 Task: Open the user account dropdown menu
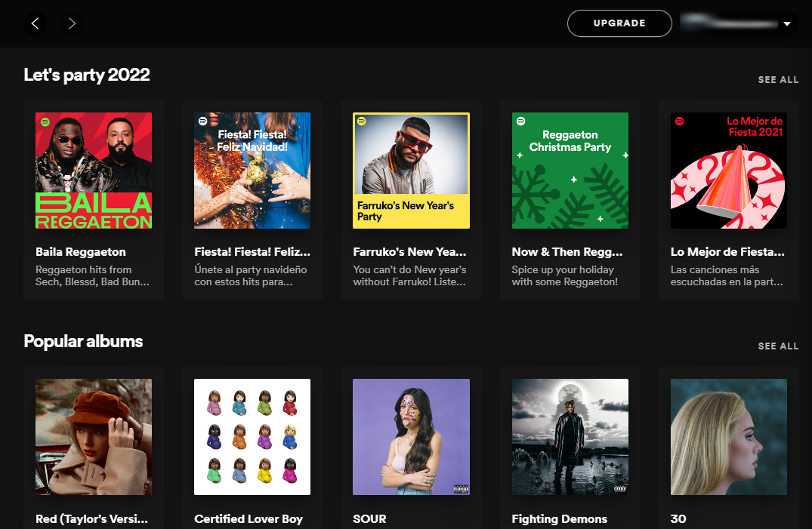[786, 24]
